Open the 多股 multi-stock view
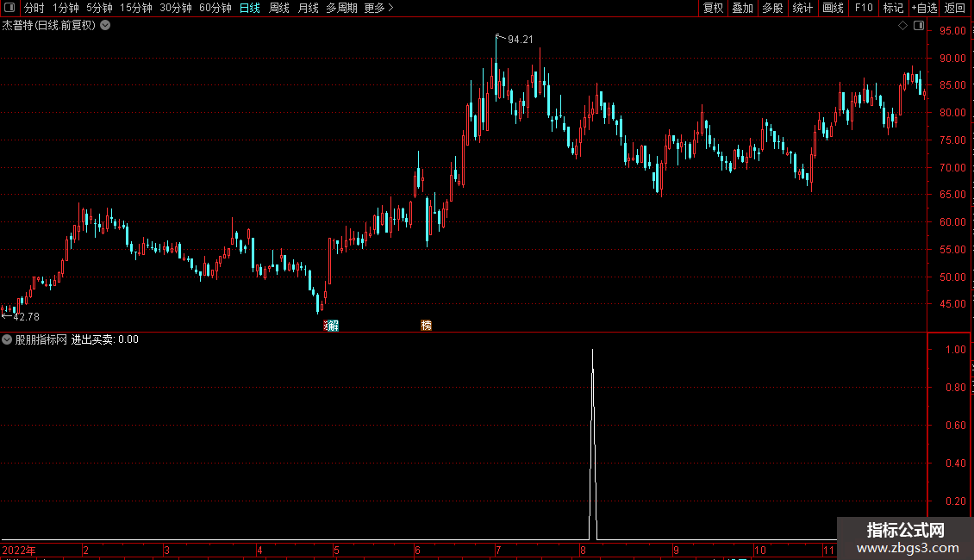Screen dimensions: 974x560 pos(773,8)
